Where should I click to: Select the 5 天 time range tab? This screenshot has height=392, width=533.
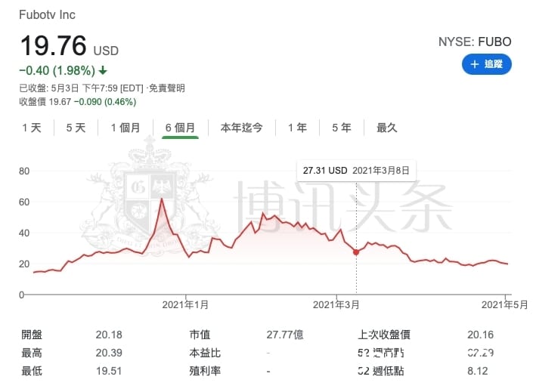(76, 128)
